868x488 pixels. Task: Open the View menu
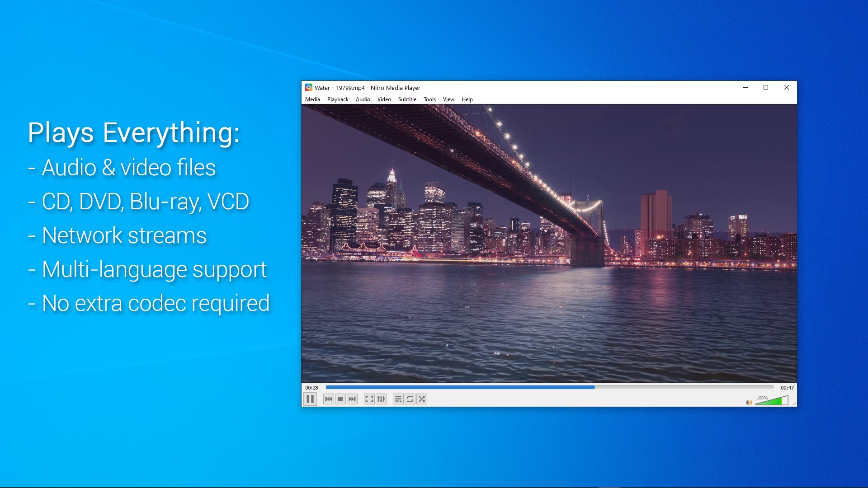pyautogui.click(x=448, y=99)
